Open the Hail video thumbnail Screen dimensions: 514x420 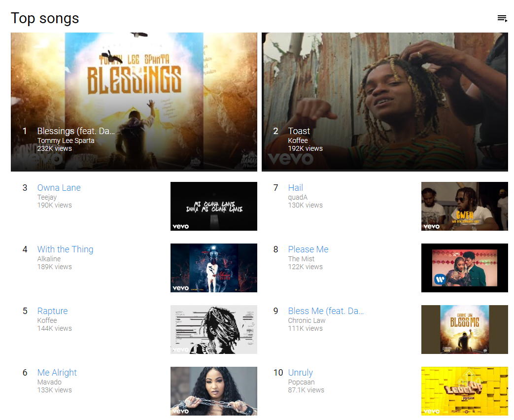465,206
